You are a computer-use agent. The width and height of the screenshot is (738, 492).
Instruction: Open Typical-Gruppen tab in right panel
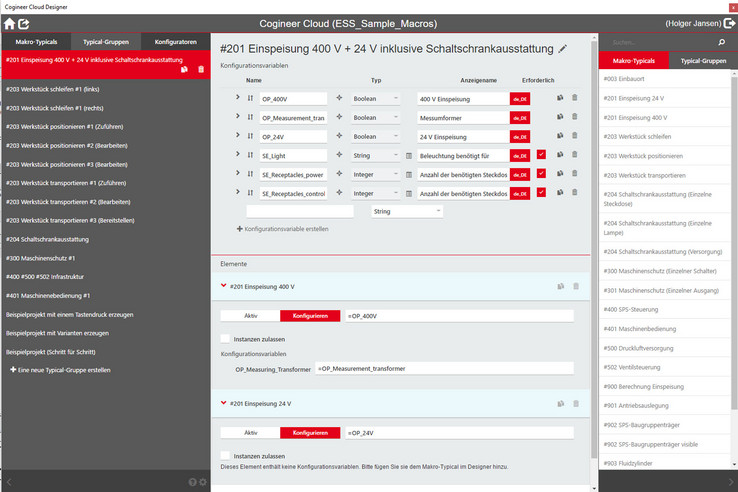pyautogui.click(x=702, y=61)
